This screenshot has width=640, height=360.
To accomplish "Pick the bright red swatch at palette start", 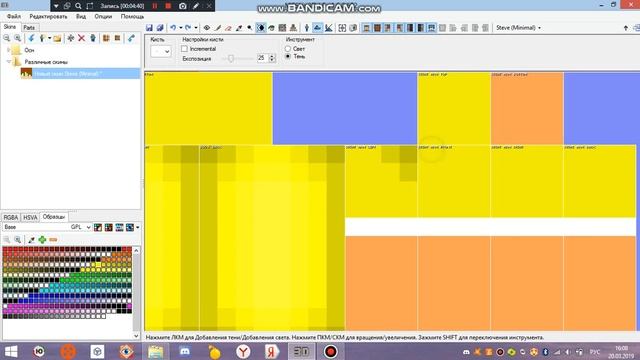I will click(5, 249).
